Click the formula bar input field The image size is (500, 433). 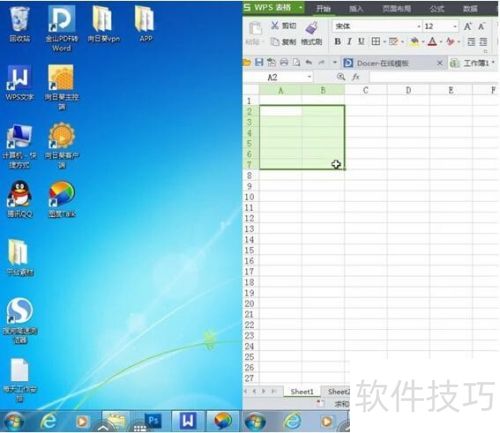click(x=433, y=77)
